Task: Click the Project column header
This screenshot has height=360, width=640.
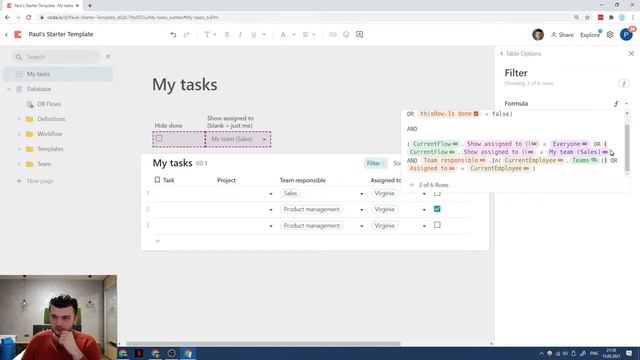Action: point(226,180)
